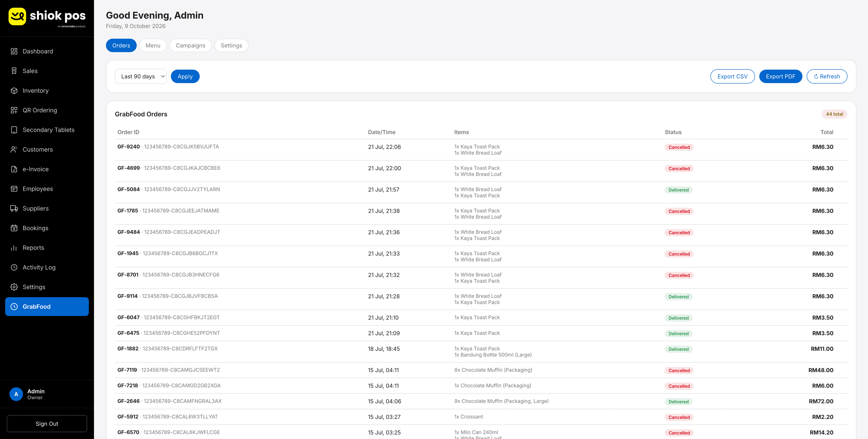Click the Reports bar chart icon

pos(14,248)
